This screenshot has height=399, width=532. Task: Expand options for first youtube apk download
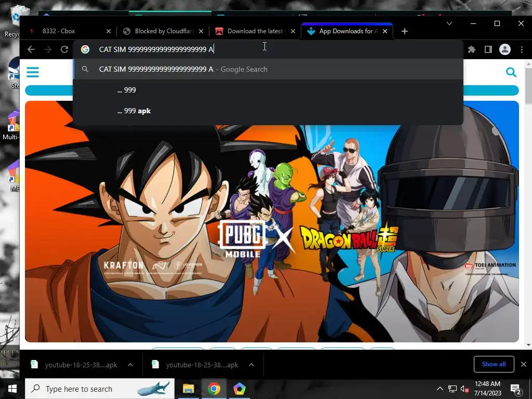(130, 365)
